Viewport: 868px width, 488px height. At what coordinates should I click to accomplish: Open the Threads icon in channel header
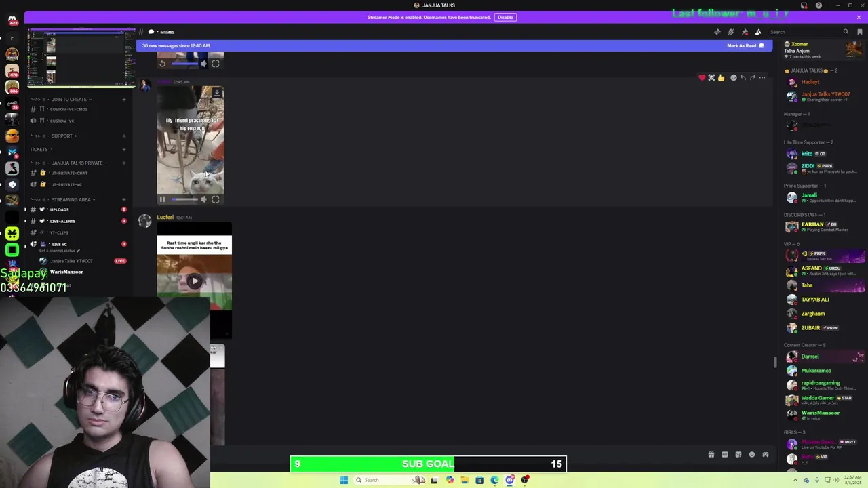(x=717, y=32)
